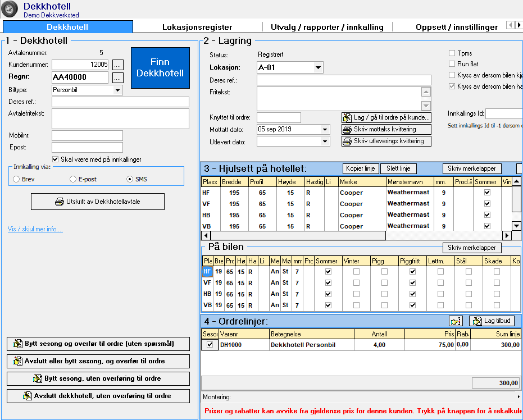Print the mottaks kvittering receipt

[x=386, y=129]
